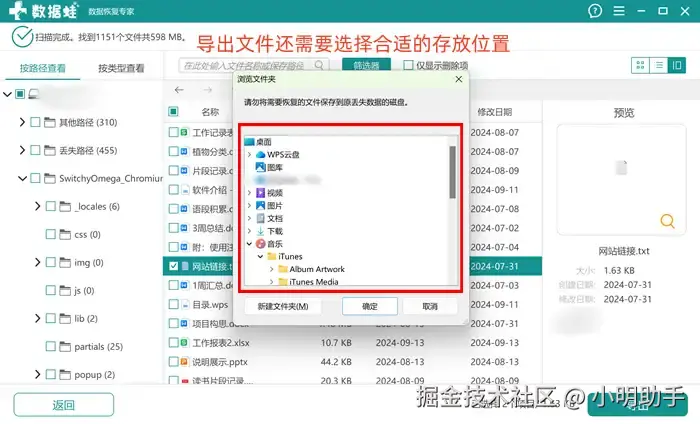Focus the file name search field

[254, 65]
